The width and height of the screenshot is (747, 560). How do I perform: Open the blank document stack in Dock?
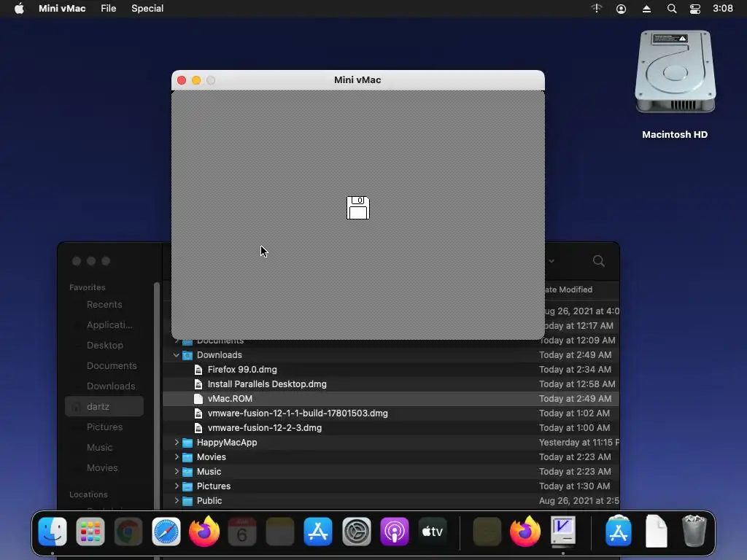coord(657,532)
